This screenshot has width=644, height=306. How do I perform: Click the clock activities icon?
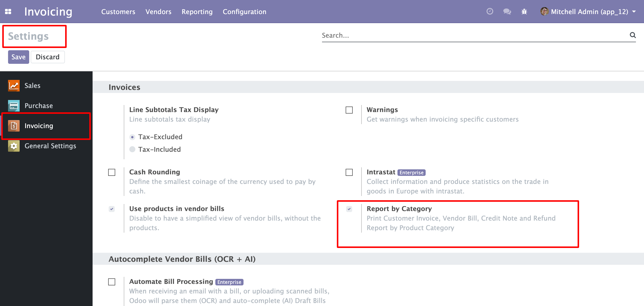[490, 12]
